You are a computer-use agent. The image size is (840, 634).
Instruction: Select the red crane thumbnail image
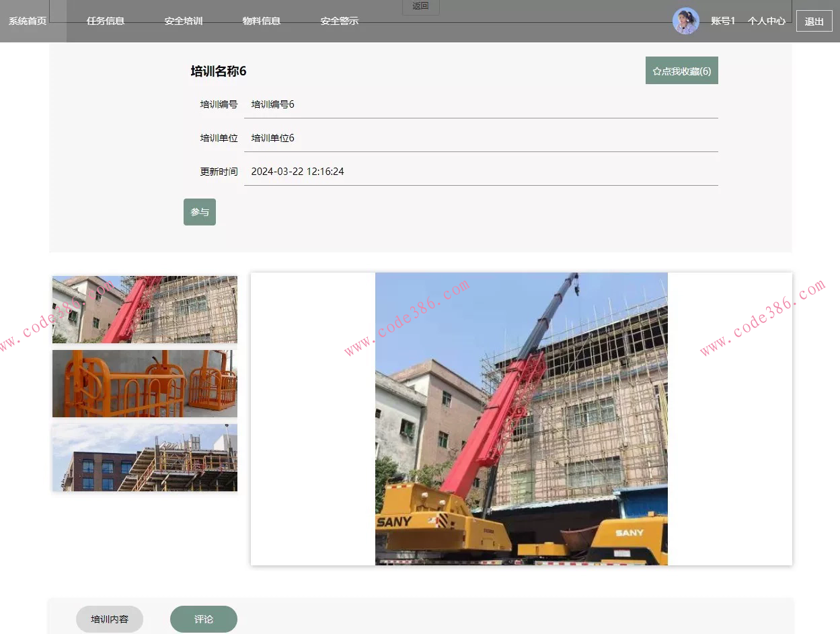(145, 310)
